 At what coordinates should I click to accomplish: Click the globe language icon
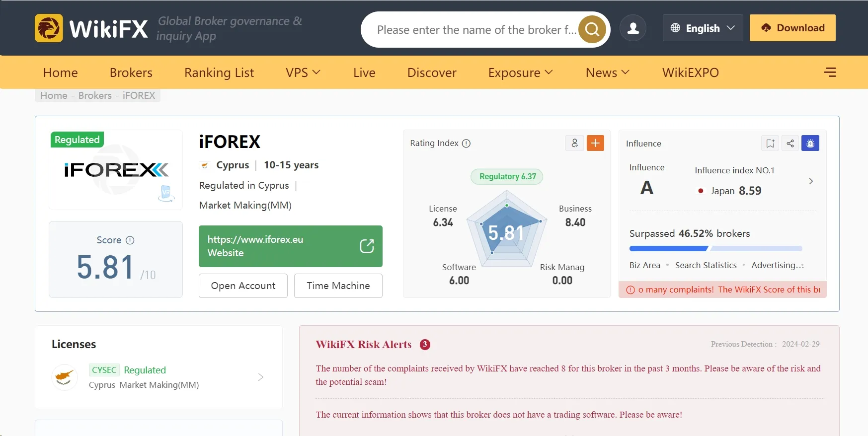(x=675, y=28)
